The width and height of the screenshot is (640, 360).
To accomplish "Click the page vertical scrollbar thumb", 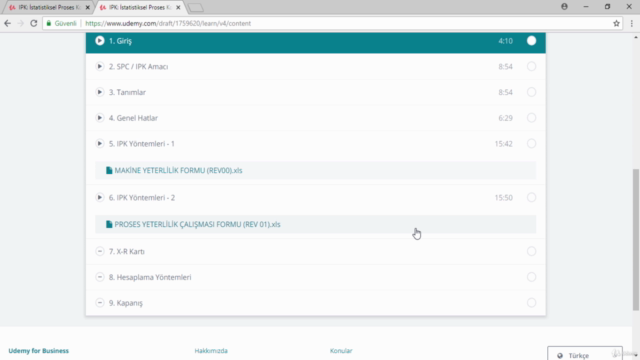I will (636, 240).
